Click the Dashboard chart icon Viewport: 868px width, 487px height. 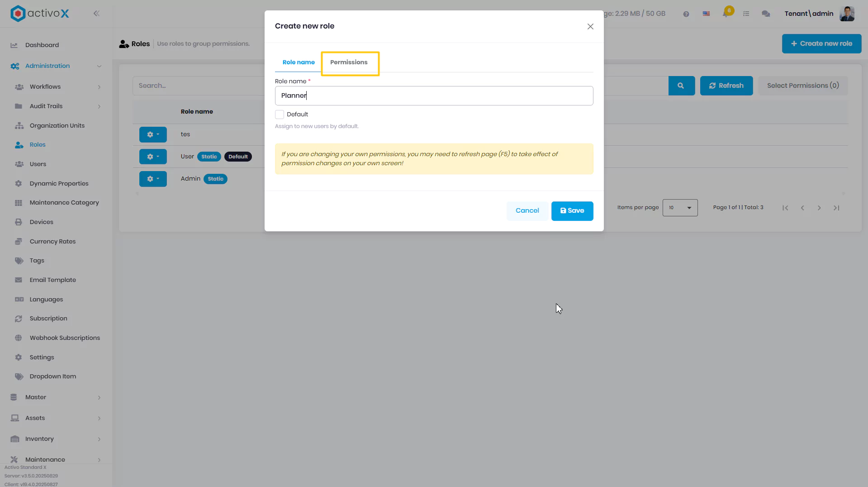[x=14, y=45]
